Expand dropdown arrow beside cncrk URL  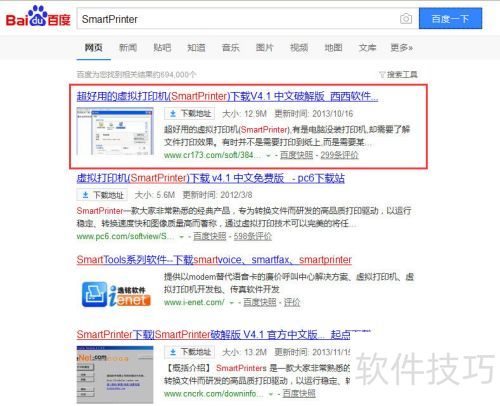(x=271, y=394)
